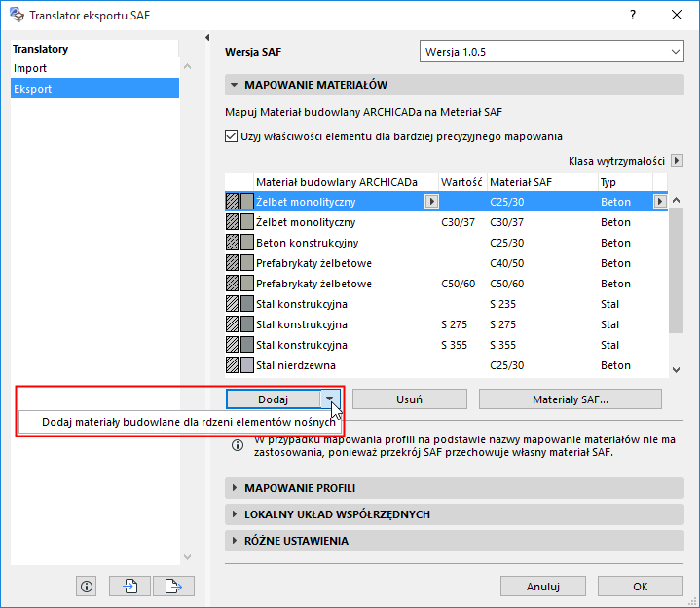The height and width of the screenshot is (608, 700).
Task: Click the Wartość column header
Action: 462,182
